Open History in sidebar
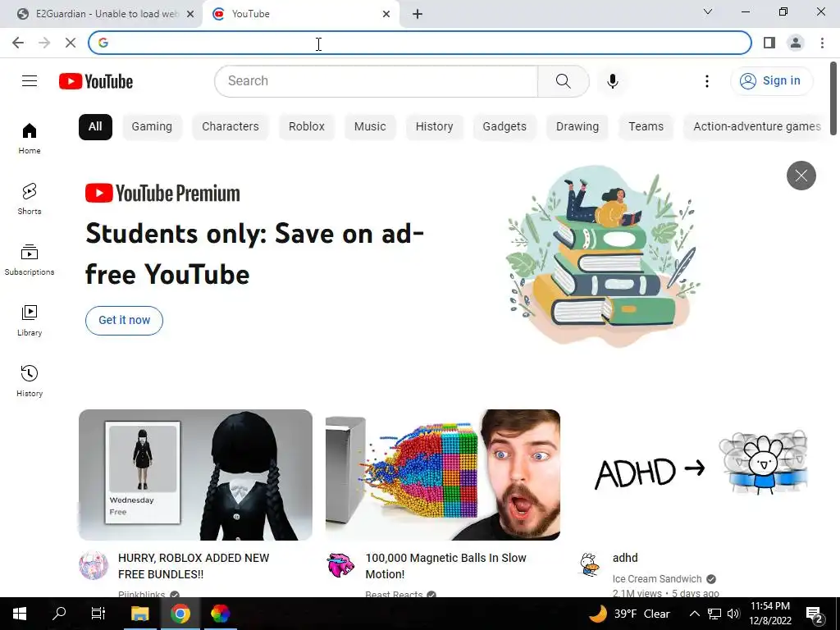840x630 pixels. (30, 381)
